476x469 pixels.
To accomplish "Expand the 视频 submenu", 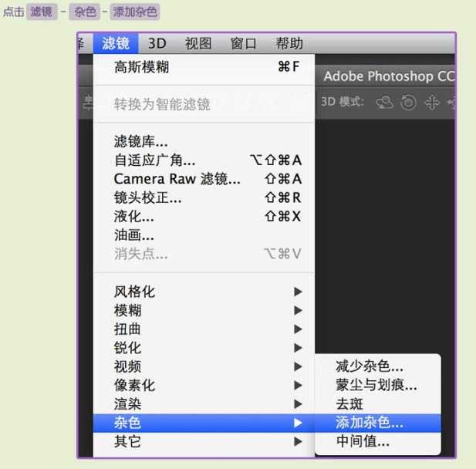I will tap(204, 366).
